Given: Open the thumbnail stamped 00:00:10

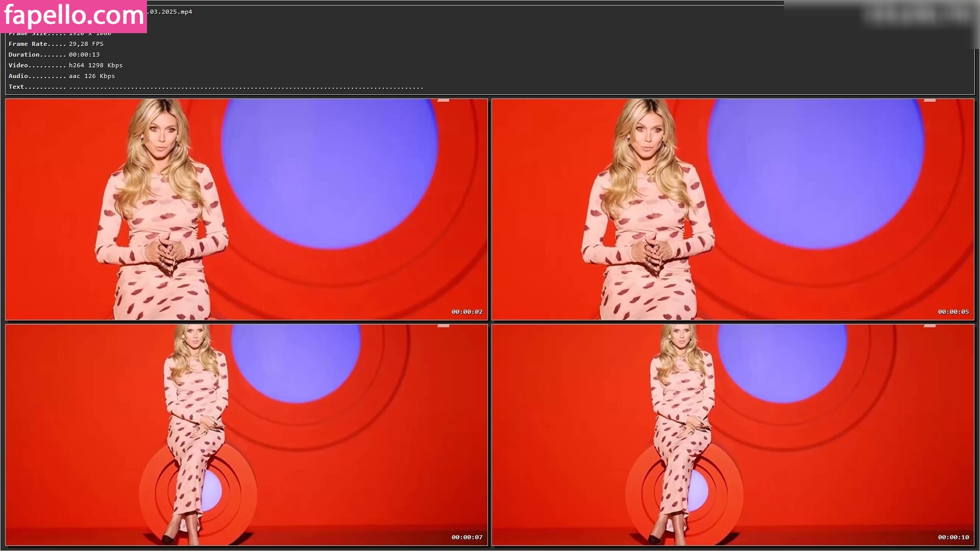Looking at the screenshot, I should tap(732, 435).
